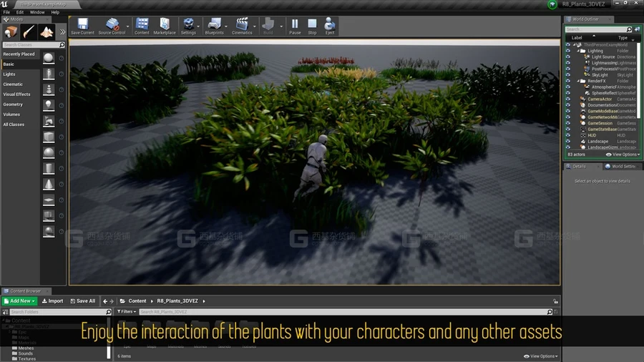Expand the arrow after the R8_Plants_3DVEZ breadcrumb
The width and height of the screenshot is (644, 362).
pos(204,301)
